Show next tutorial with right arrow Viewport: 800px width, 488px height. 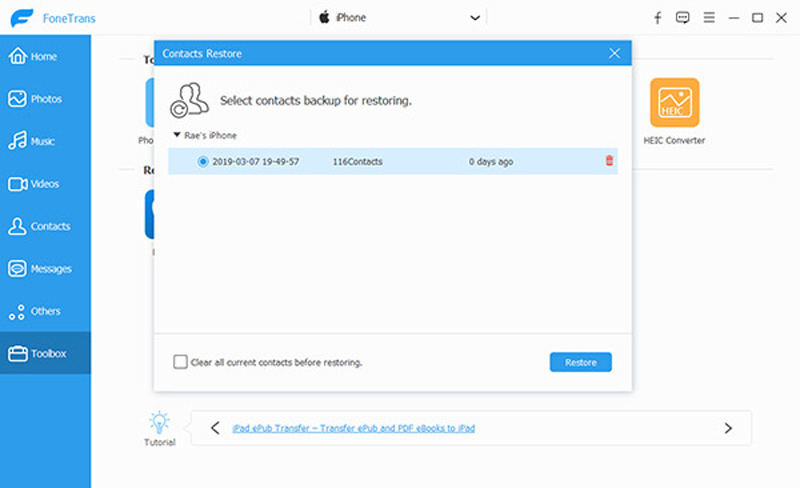tap(728, 428)
